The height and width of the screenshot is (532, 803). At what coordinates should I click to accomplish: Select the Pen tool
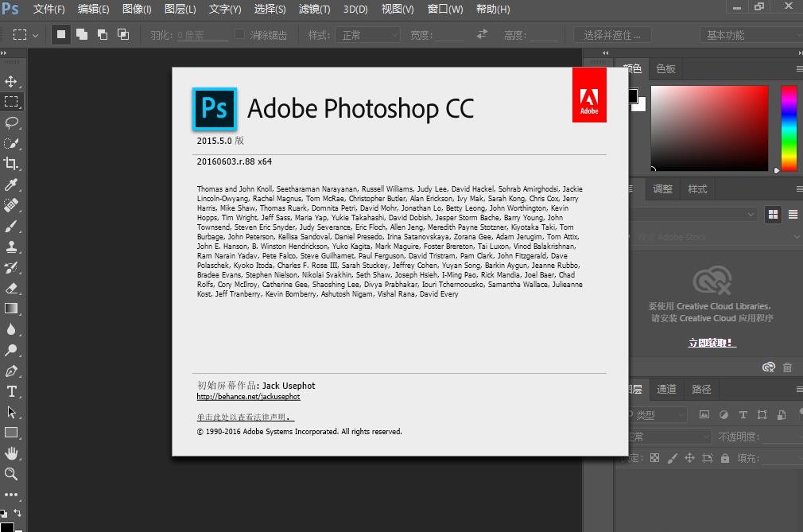point(11,371)
